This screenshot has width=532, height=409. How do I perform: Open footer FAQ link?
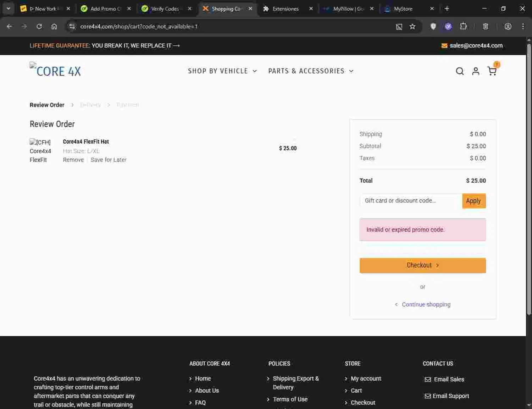pos(200,402)
